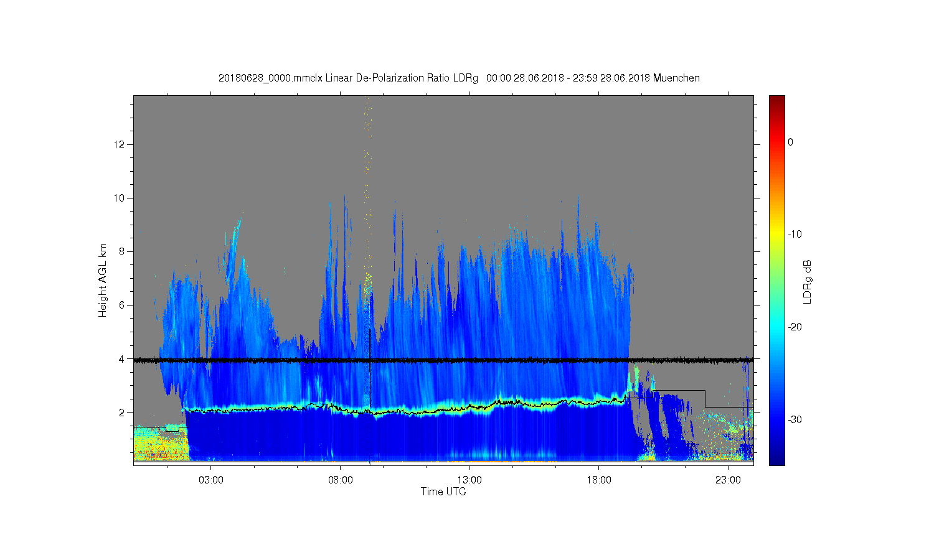The image size is (934, 560).
Task: Click the yellow band of the colorbar
Action: click(777, 235)
